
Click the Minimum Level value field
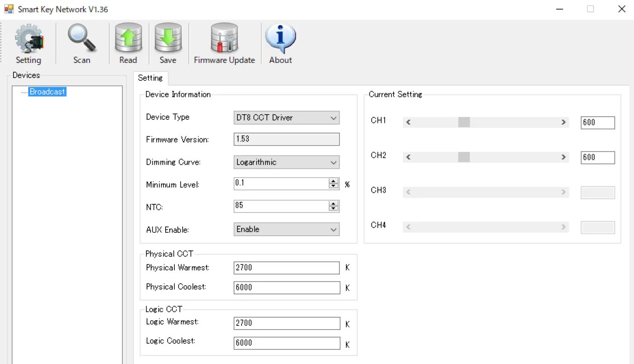point(281,183)
